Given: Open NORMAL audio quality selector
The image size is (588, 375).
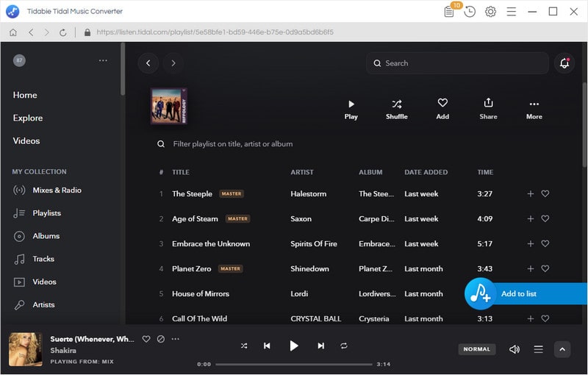Looking at the screenshot, I should (476, 349).
